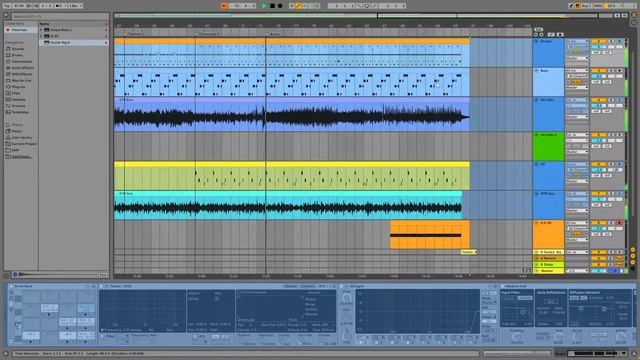
Task: Disarm the orange track's red arm button
Action: click(619, 223)
